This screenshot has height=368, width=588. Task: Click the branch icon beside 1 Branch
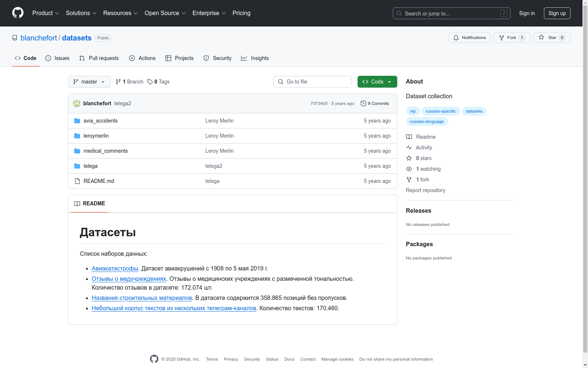118,82
